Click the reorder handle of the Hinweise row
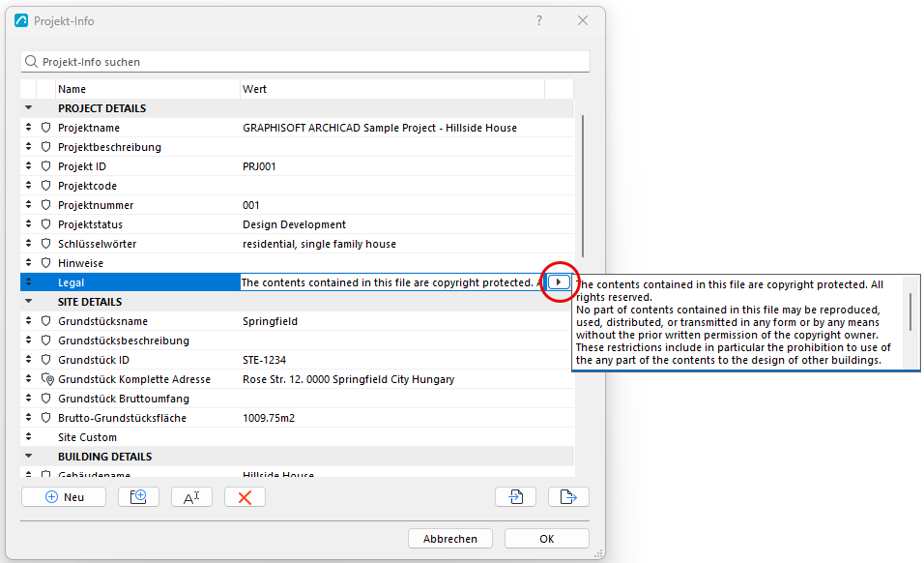 click(28, 262)
